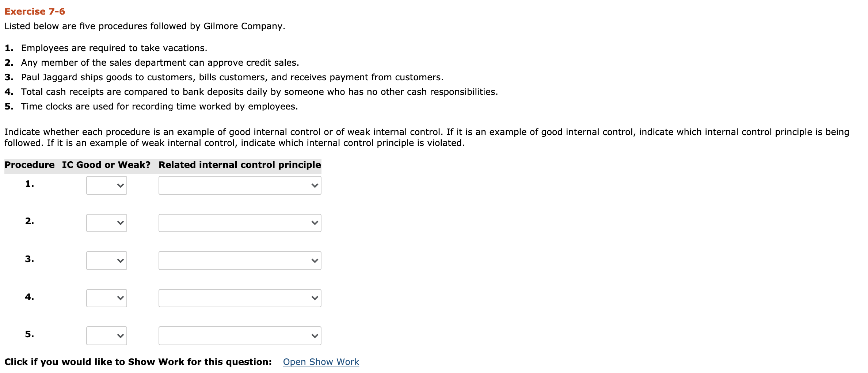Click the chevron arrow on procedure 2 IC selector
Image resolution: width=868 pixels, height=373 pixels.
tap(121, 223)
